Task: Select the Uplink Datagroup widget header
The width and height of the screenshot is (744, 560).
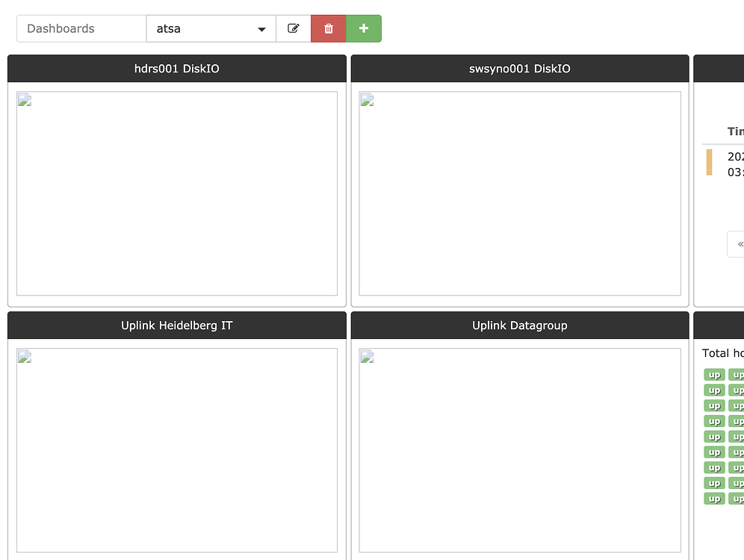Action: [520, 326]
